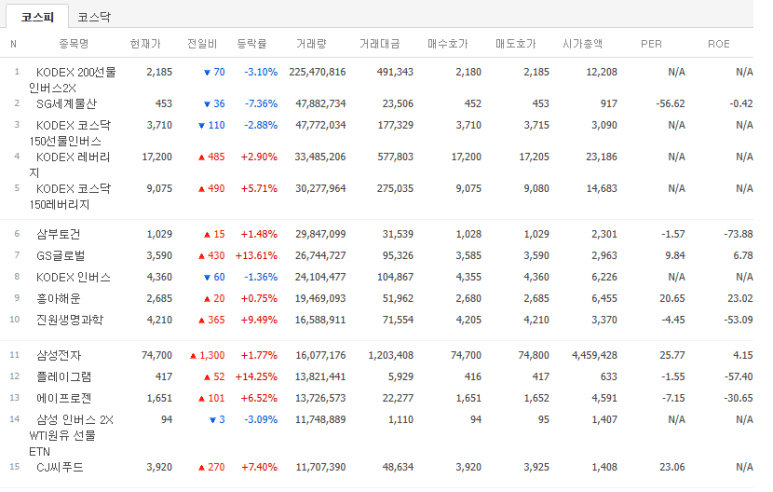This screenshot has height=492, width=773.
Task: Open 흥아해운 stock page
Action: [x=58, y=298]
